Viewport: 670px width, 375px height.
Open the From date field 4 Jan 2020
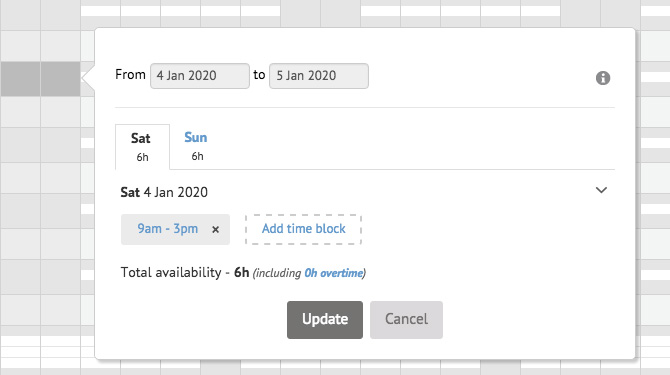pos(200,76)
